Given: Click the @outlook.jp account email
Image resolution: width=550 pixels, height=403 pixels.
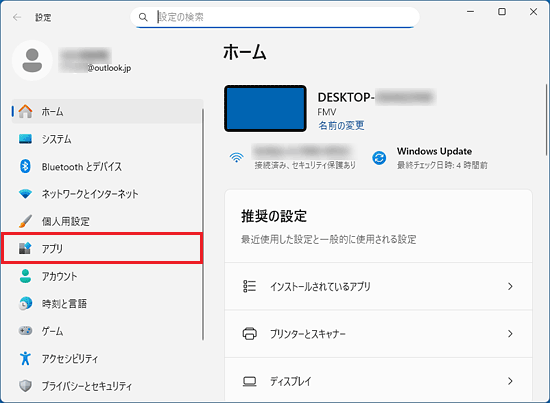Looking at the screenshot, I should 109,68.
